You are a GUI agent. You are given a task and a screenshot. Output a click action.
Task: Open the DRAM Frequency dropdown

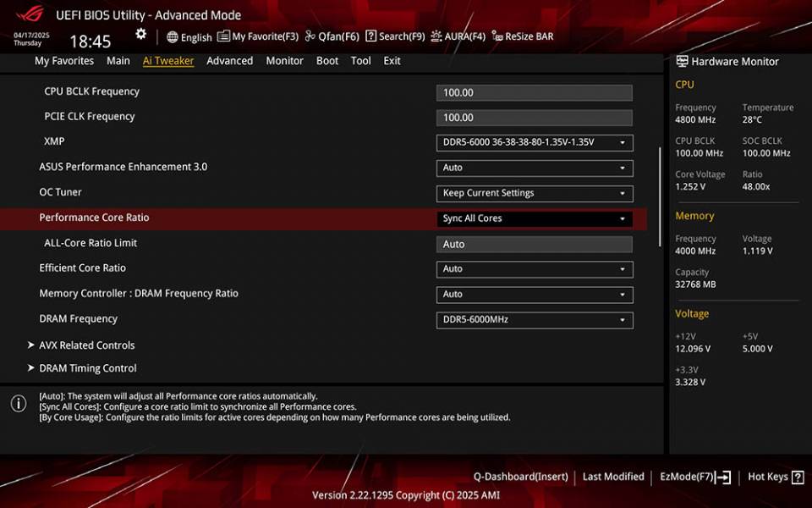(535, 320)
